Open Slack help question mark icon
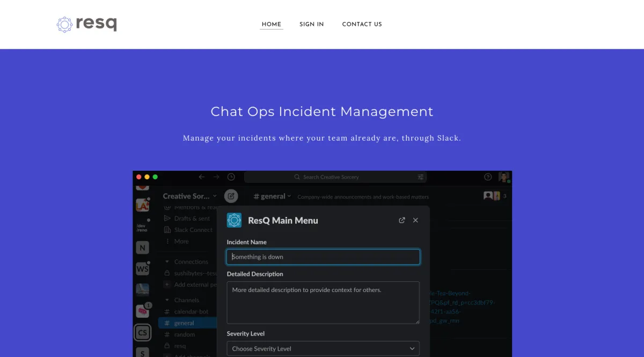644x357 pixels. 488,177
